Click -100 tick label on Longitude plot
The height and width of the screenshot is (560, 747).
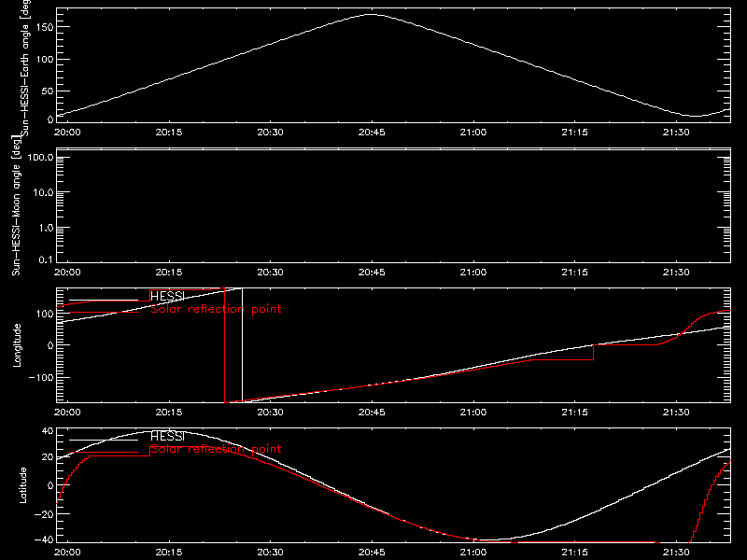(x=41, y=377)
